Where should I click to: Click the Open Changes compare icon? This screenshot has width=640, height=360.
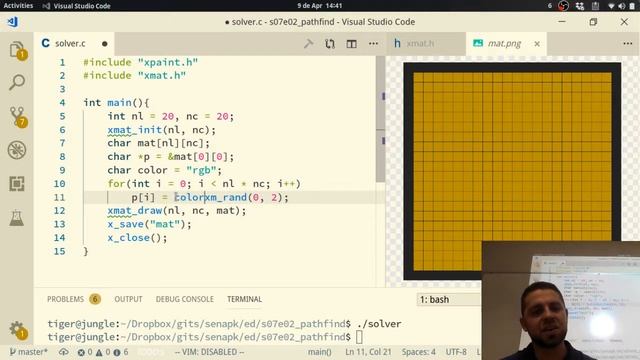click(330, 43)
